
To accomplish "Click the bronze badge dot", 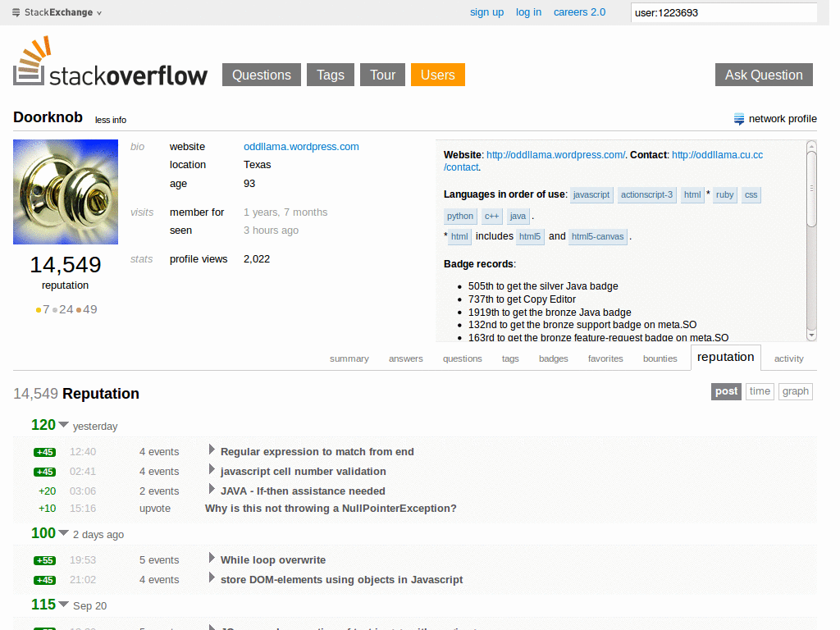I will (x=79, y=310).
